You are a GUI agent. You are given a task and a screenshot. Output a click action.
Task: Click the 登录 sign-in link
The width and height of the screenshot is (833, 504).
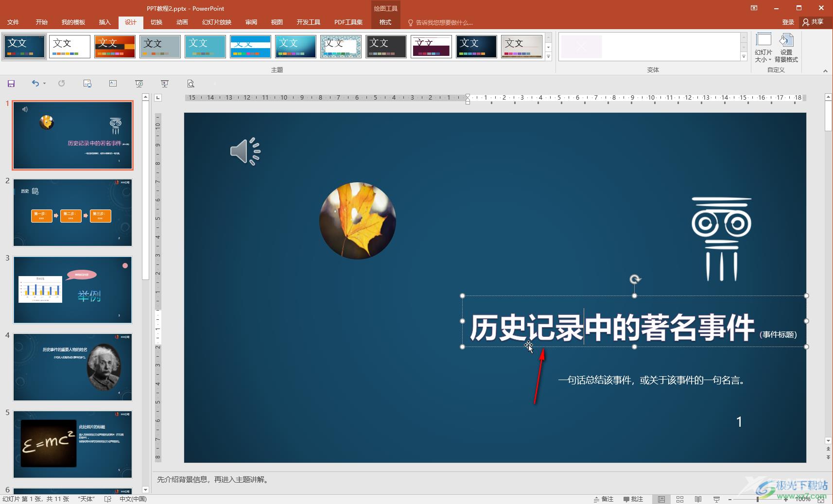click(x=788, y=22)
